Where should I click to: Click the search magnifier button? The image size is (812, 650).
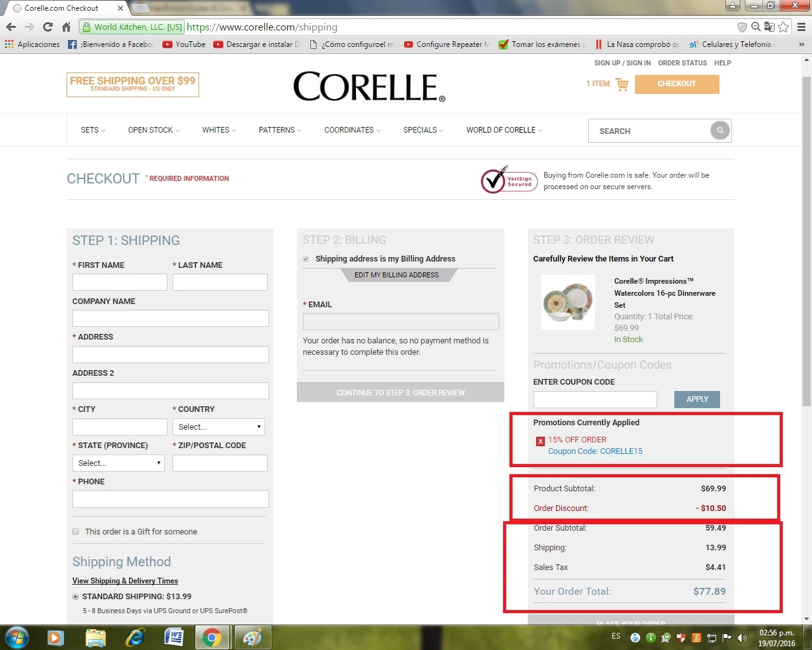[x=720, y=130]
